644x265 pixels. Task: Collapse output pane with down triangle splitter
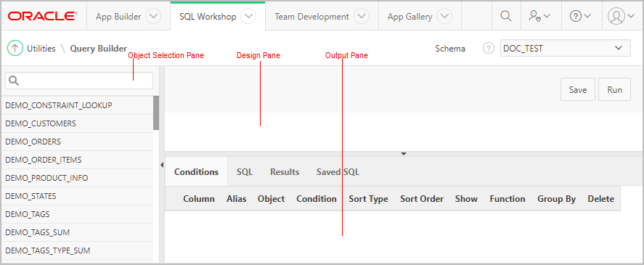click(404, 154)
